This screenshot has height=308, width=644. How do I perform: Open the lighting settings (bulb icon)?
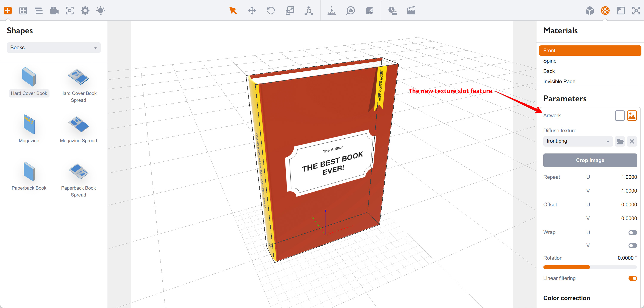click(101, 11)
